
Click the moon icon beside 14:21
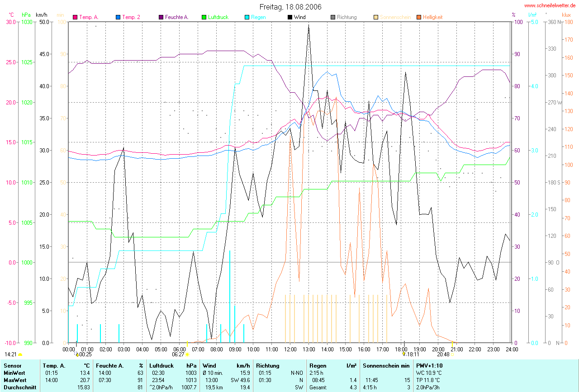coord(20,355)
